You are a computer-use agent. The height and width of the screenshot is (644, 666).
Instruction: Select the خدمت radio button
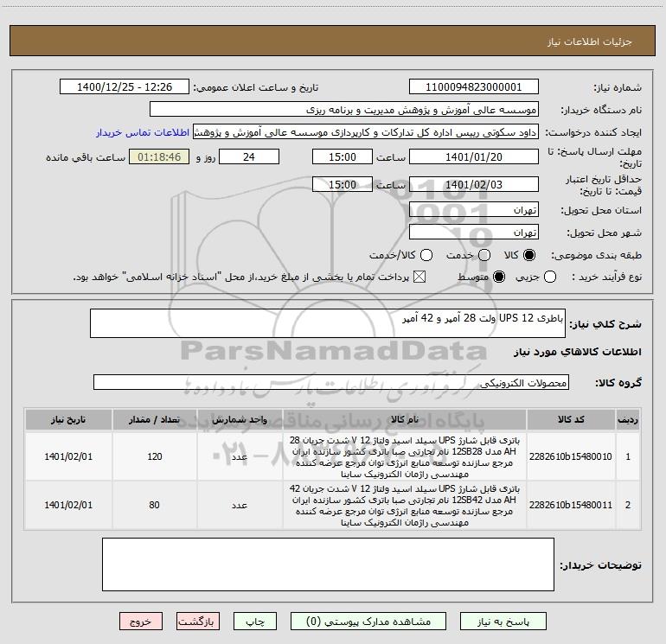pos(484,255)
